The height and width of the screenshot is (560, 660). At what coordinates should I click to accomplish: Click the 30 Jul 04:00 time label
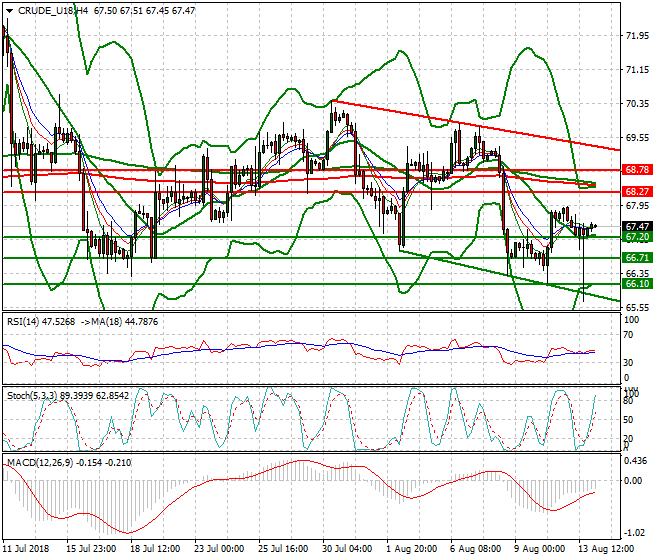click(347, 549)
